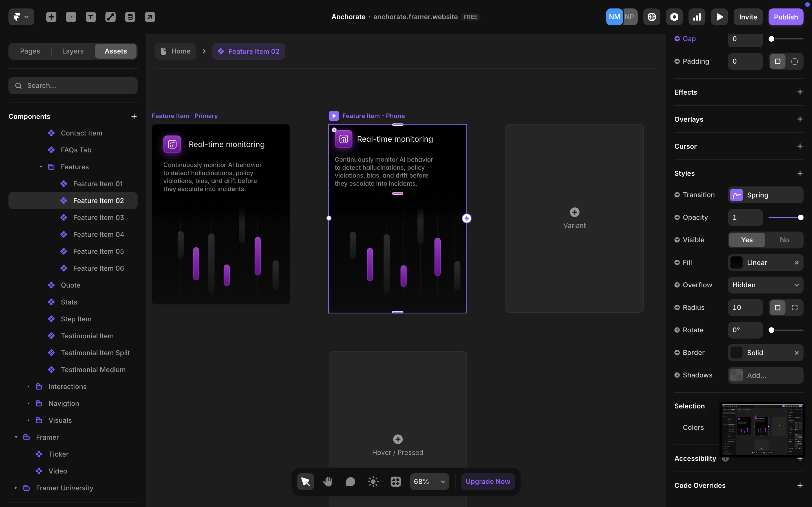812x507 pixels.
Task: Select the Hand pan tool
Action: (328, 482)
